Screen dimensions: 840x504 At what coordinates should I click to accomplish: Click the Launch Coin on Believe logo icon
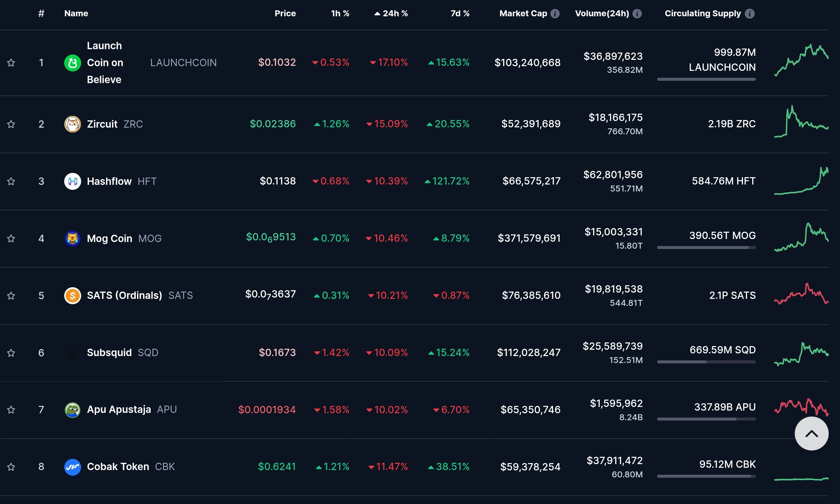tap(72, 63)
